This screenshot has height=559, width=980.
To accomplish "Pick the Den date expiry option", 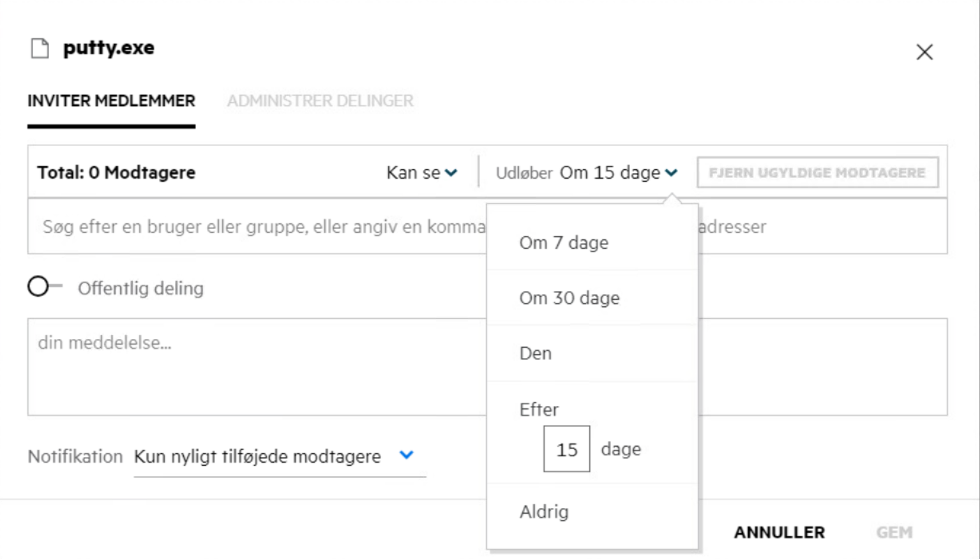I will (536, 354).
